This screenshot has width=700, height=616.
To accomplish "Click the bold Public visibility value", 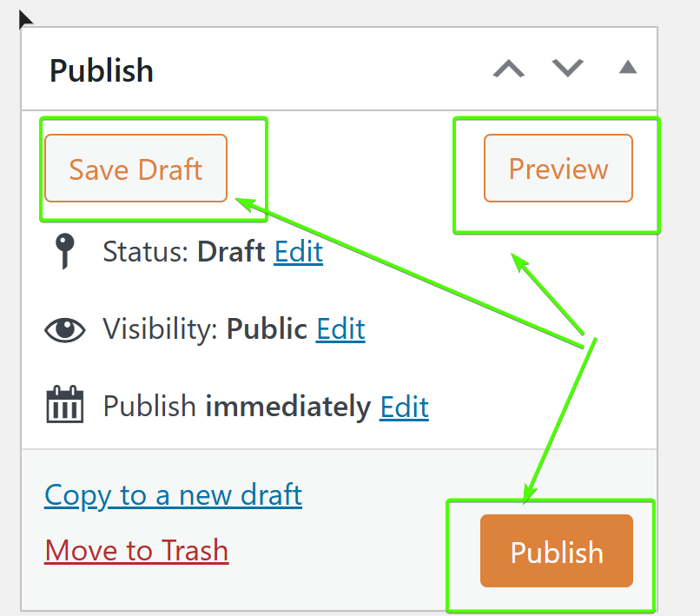I will pyautogui.click(x=267, y=329).
